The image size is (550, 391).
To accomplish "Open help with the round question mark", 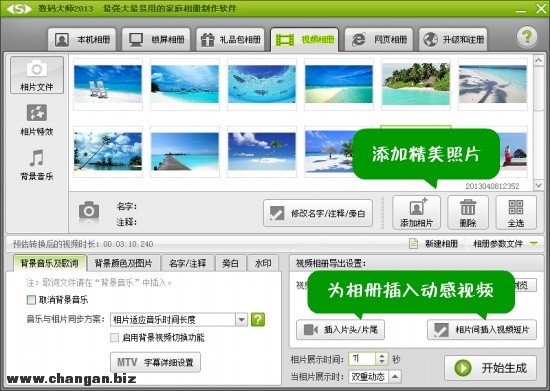I will click(527, 37).
